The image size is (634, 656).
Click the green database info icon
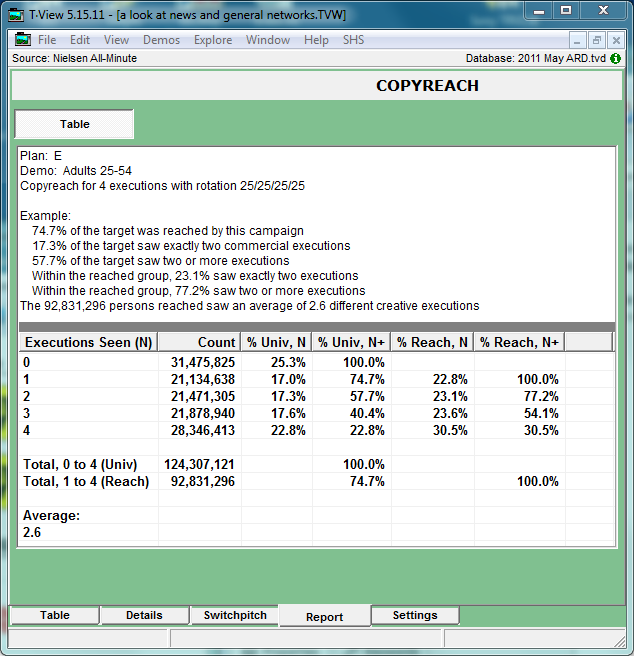[615, 59]
